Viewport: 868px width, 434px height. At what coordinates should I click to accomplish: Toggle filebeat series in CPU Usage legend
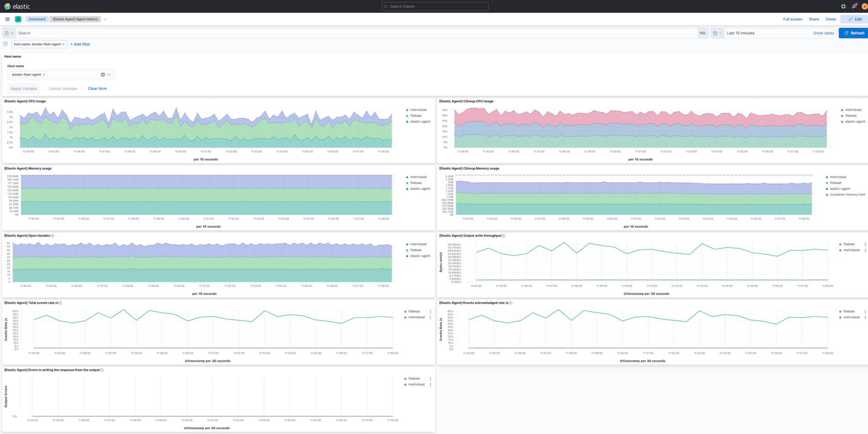coord(416,116)
